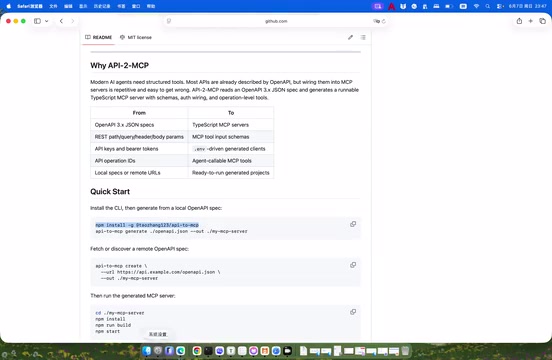Go back to the previous page

click(61, 21)
